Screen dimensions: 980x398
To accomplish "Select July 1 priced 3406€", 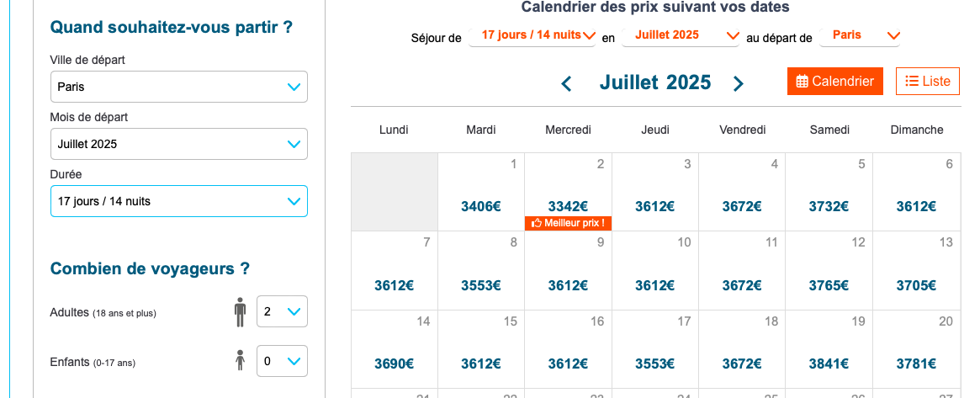I will pos(481,192).
